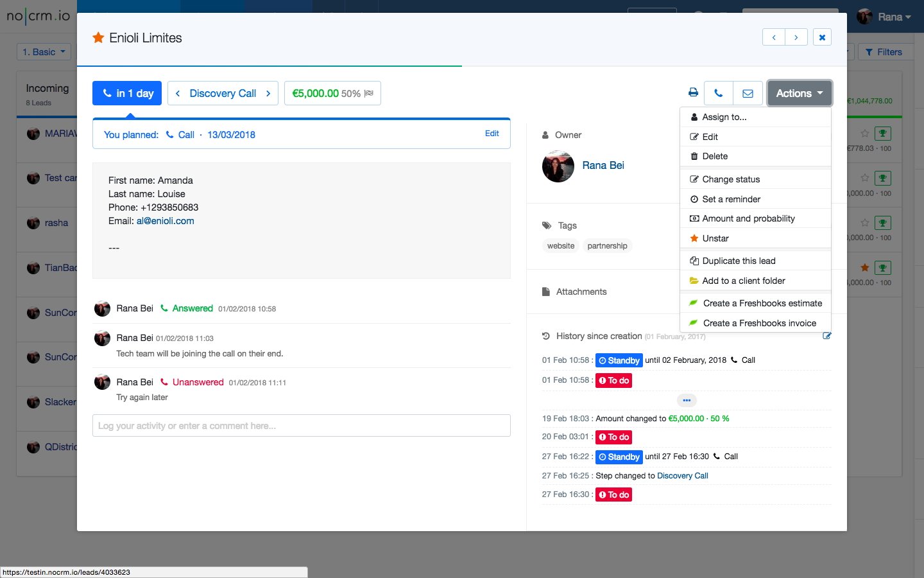Edit history using the pencil icon
The width and height of the screenshot is (924, 578).
826,336
